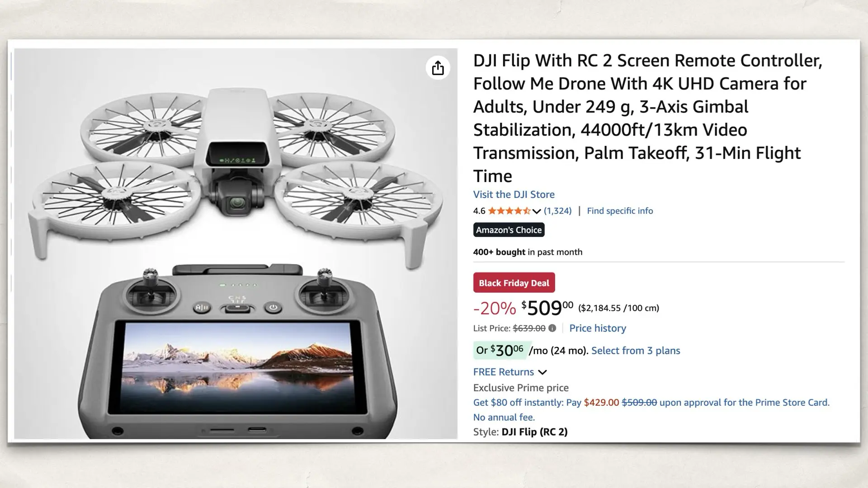Click the Pay $429.00 Prime Store Card offer
Screen dimensions: 868x488
point(601,402)
